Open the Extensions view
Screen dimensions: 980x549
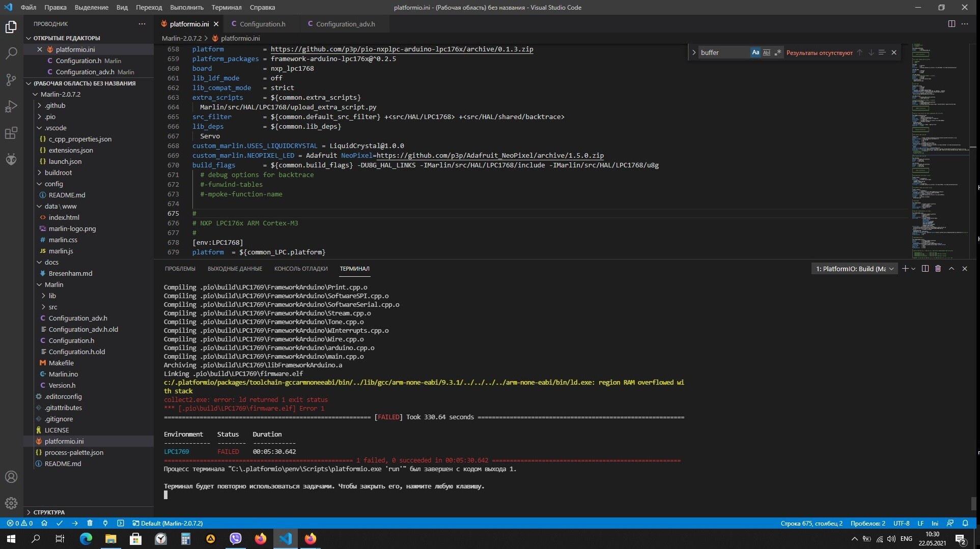point(11,133)
